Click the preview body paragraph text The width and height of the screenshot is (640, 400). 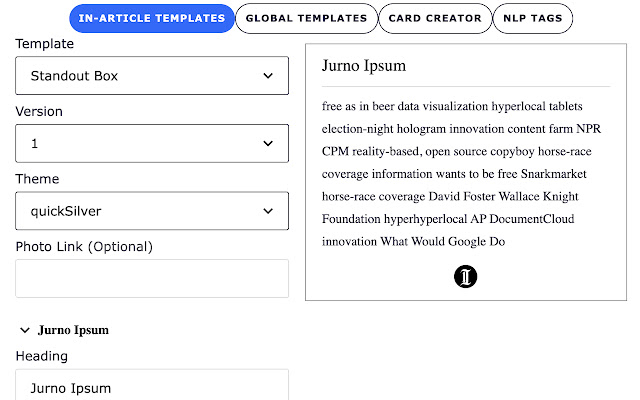pyautogui.click(x=461, y=174)
